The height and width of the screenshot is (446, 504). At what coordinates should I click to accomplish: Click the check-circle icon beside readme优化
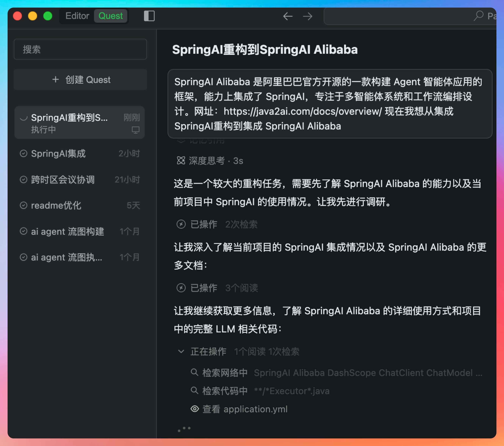(23, 205)
